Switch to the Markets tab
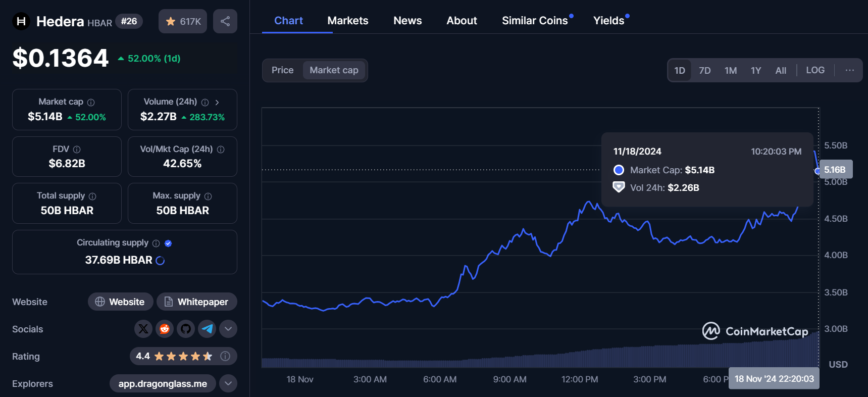 point(348,21)
